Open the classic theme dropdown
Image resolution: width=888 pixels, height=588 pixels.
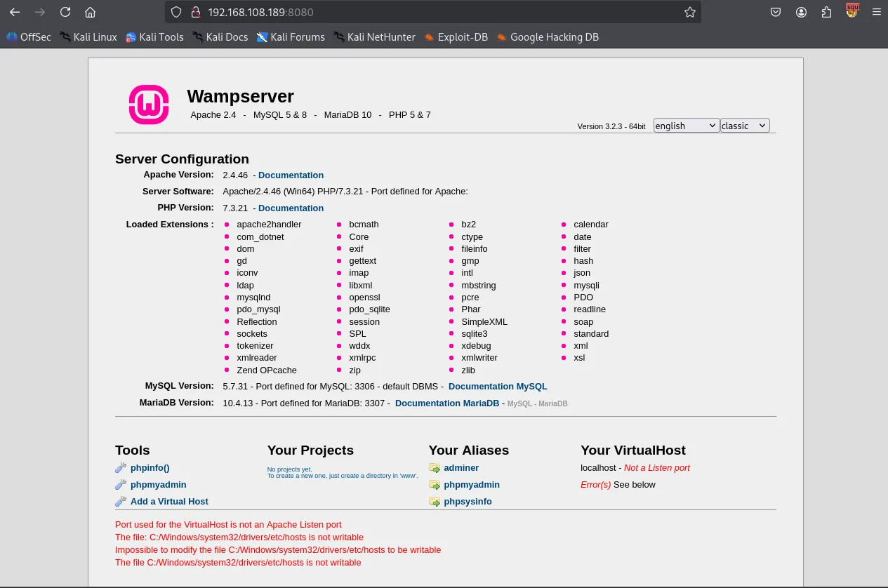(745, 126)
